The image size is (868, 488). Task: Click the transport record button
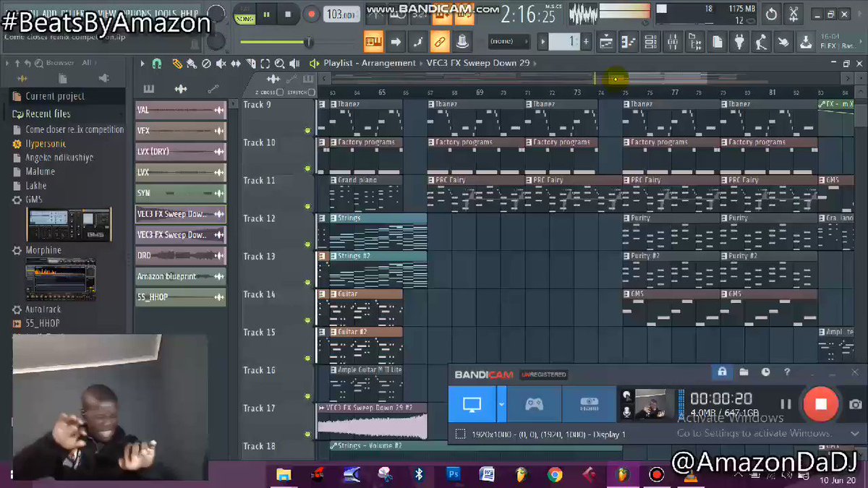(311, 14)
